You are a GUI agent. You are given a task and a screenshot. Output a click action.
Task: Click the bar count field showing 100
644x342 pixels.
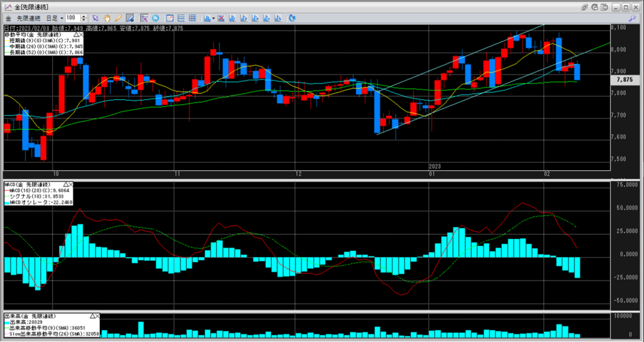[73, 18]
